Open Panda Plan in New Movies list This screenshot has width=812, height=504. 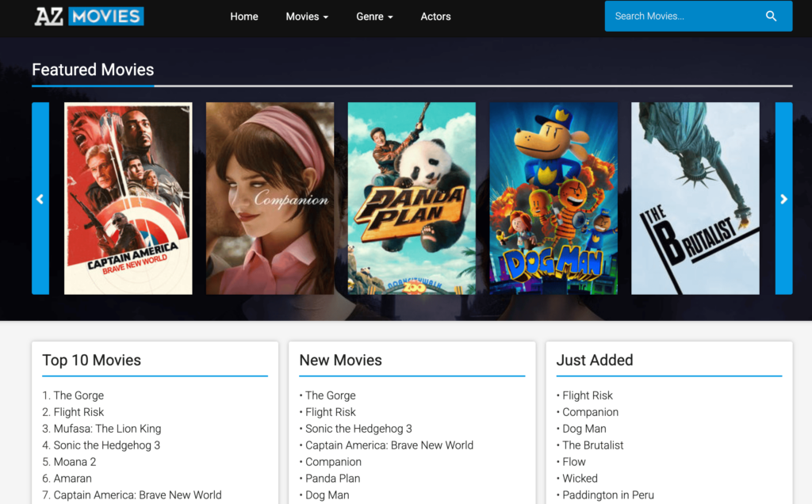pos(332,478)
